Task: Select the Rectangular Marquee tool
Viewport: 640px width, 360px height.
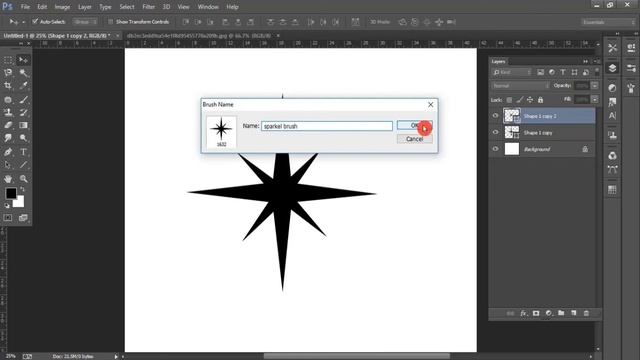Action: click(x=8, y=60)
